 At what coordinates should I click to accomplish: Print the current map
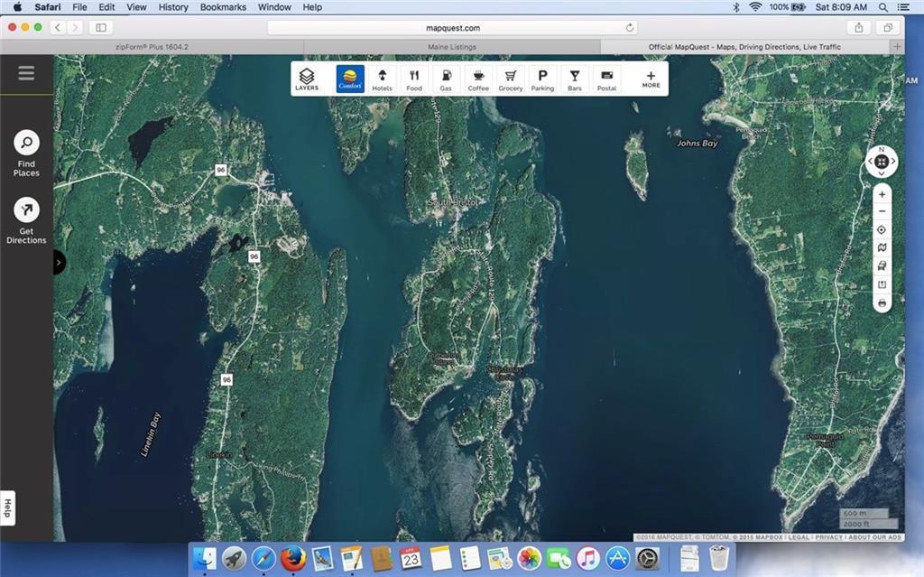[882, 303]
